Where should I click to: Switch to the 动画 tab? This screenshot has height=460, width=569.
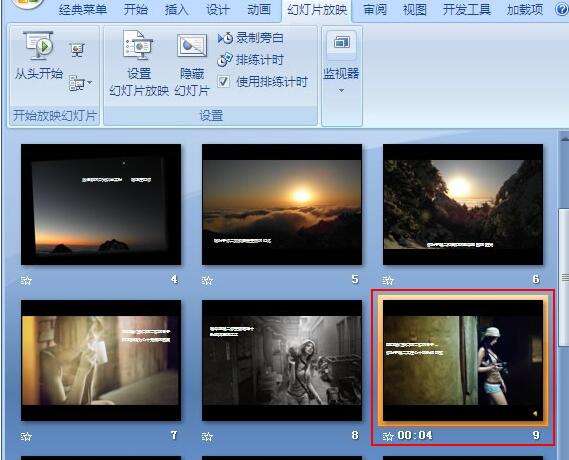point(259,9)
